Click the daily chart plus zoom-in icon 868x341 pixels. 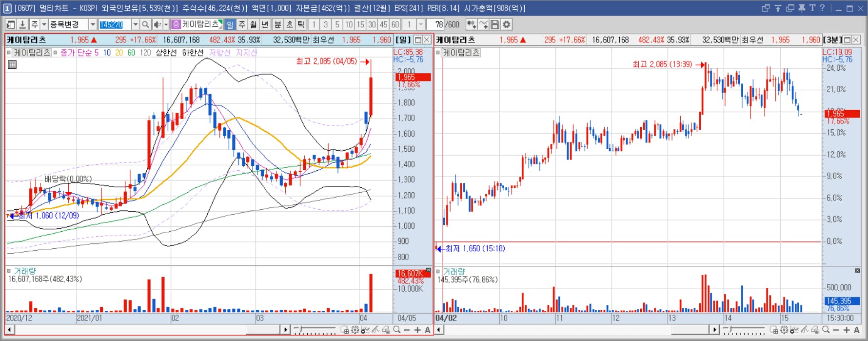pos(417,330)
